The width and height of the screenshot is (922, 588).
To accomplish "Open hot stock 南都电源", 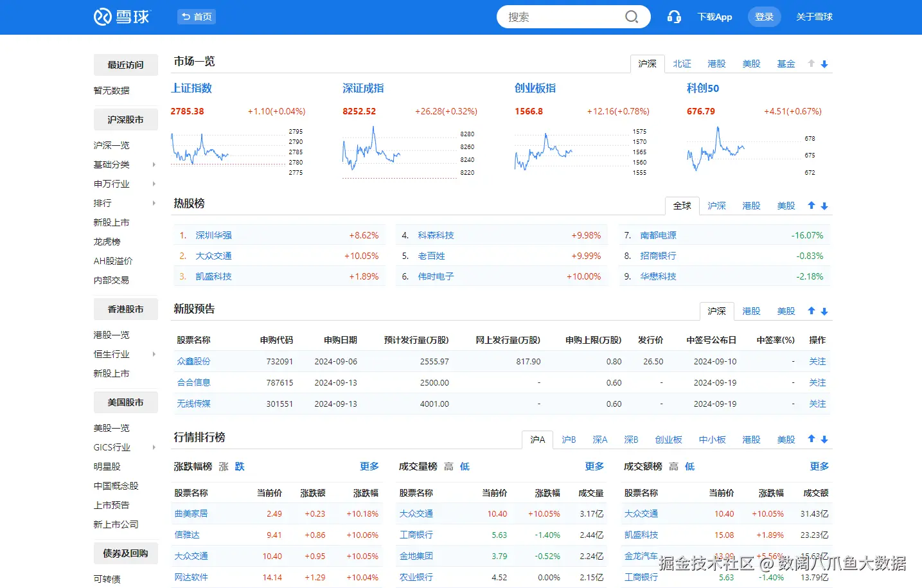I will pyautogui.click(x=658, y=235).
